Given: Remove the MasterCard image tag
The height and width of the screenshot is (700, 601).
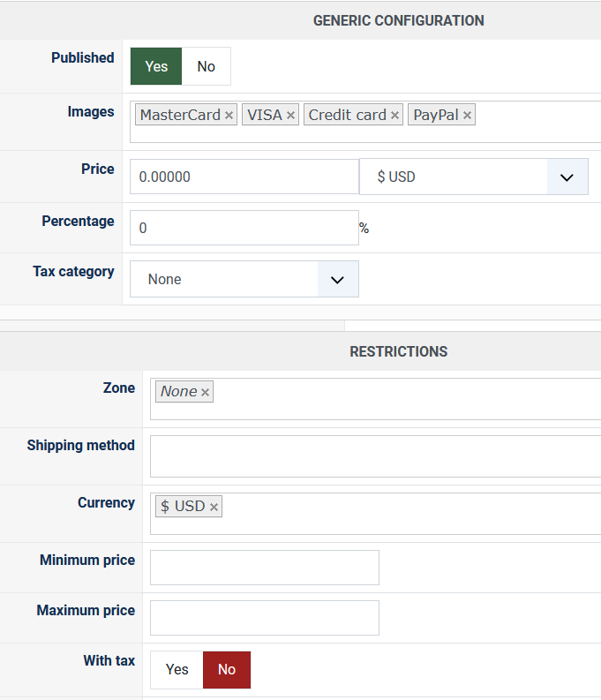Looking at the screenshot, I should [x=229, y=116].
